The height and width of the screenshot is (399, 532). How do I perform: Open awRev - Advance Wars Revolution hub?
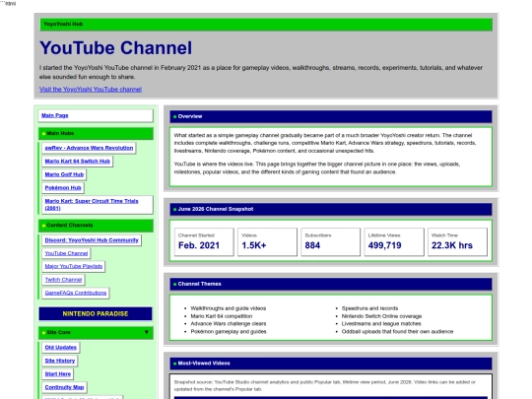click(x=89, y=148)
